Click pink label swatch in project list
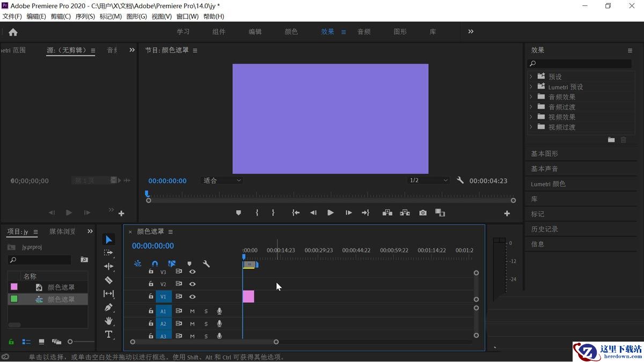This screenshot has width=644, height=362. (x=14, y=287)
